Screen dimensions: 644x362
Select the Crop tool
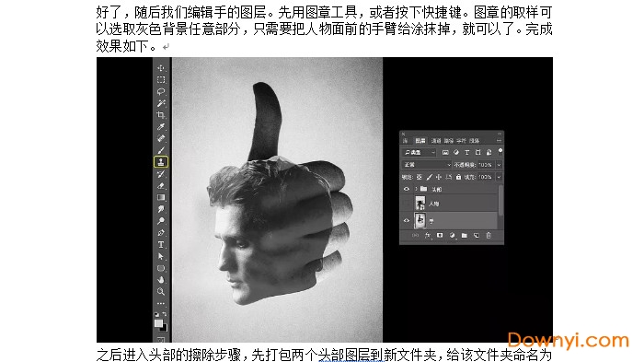tap(161, 115)
